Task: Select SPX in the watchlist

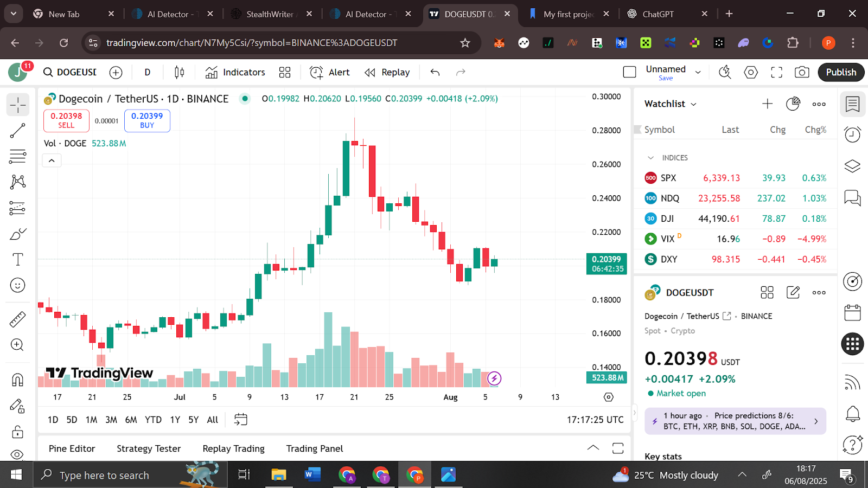Action: [x=735, y=178]
